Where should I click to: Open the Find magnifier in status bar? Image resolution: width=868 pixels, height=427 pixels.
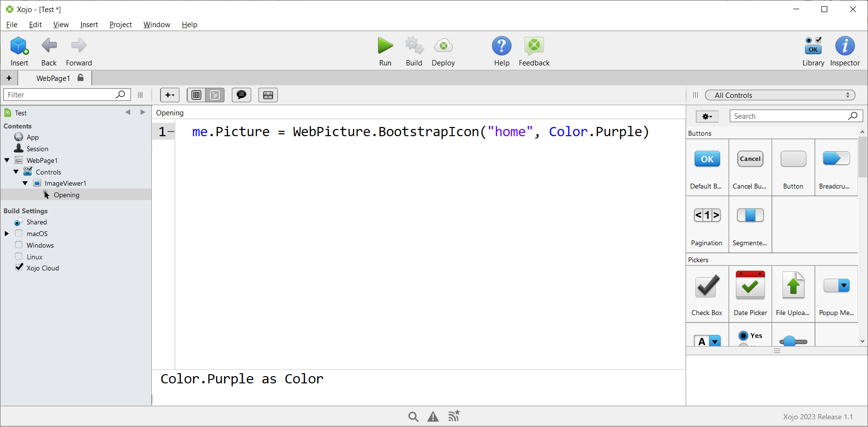tap(413, 416)
